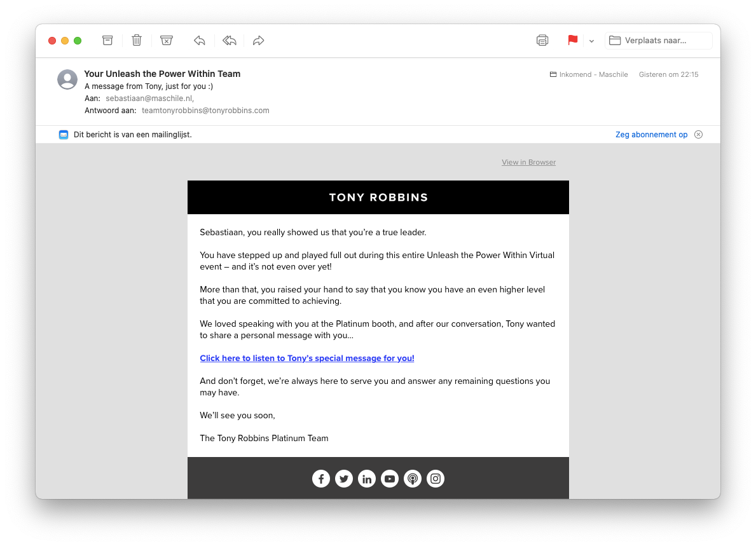Click the 'Gisteren om 22:15' timestamp
756x546 pixels.
pos(669,75)
